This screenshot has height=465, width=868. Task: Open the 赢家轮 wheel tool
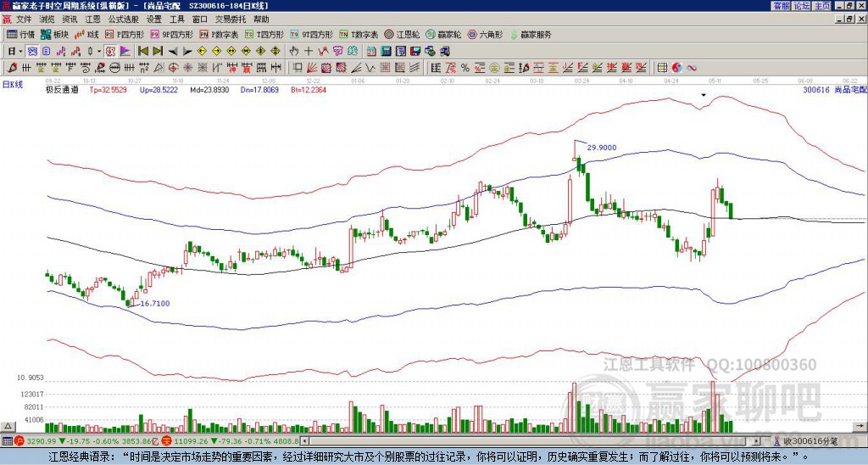coord(443,34)
